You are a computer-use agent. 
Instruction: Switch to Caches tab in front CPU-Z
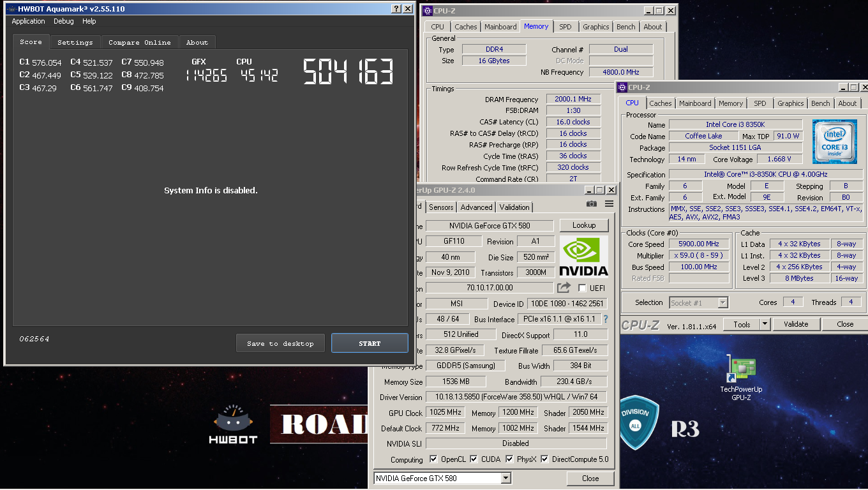pos(661,103)
